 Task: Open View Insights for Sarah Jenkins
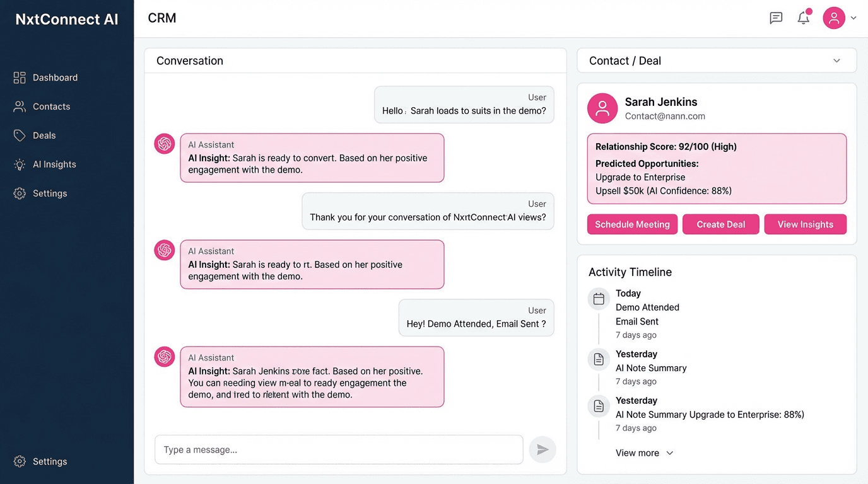click(x=806, y=224)
